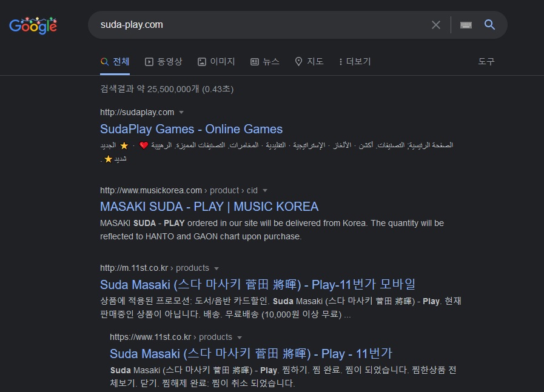Image resolution: width=544 pixels, height=392 pixels.
Task: Click the http://m.11st.co.kr breadcrumb URL
Action: pyautogui.click(x=155, y=268)
